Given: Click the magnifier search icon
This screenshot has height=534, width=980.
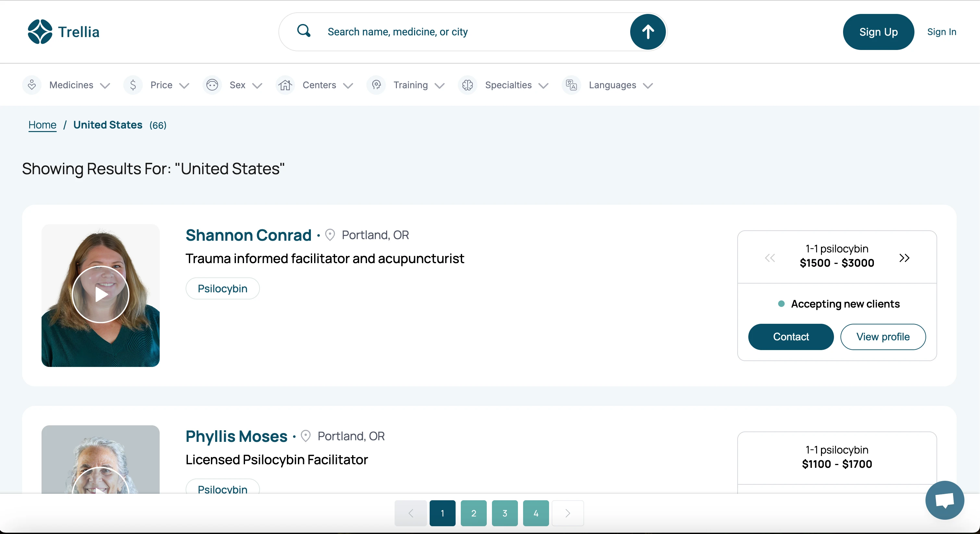Looking at the screenshot, I should [x=304, y=31].
